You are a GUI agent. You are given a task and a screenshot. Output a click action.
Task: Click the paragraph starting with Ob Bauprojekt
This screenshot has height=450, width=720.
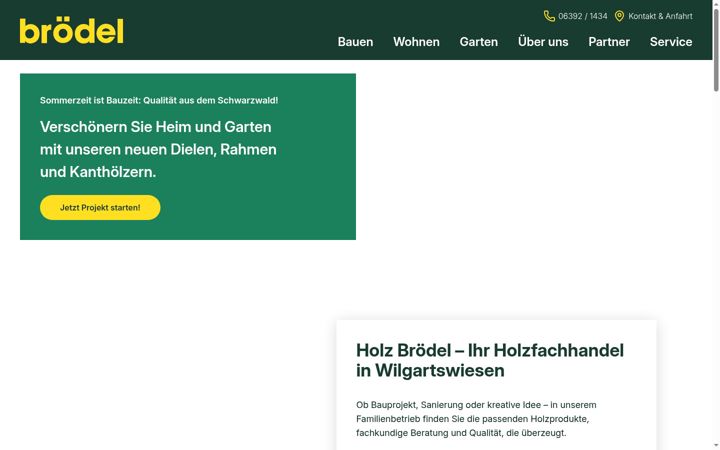coord(476,419)
